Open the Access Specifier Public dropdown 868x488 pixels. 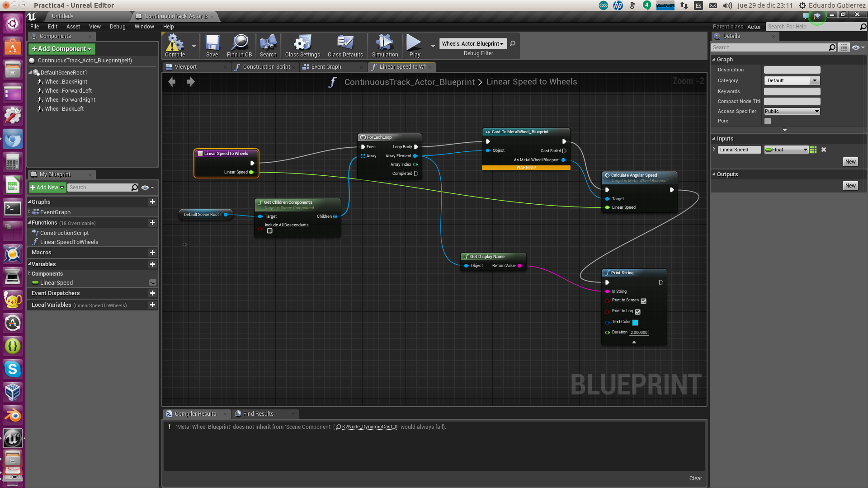(792, 111)
